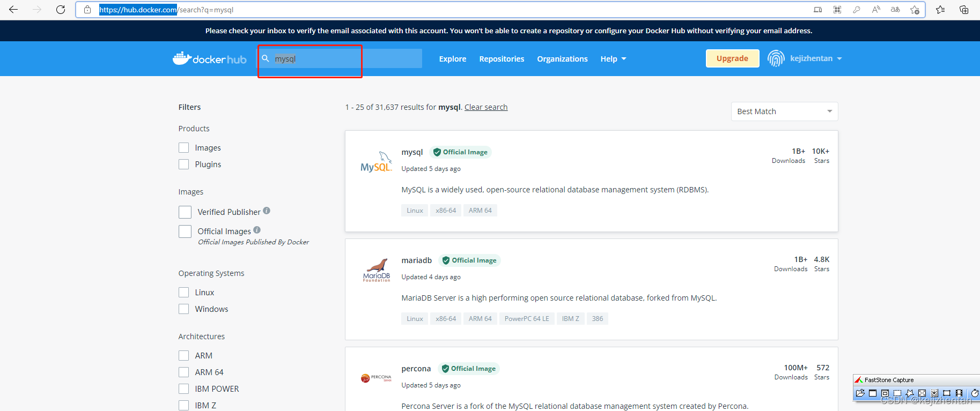The height and width of the screenshot is (411, 980).
Task: Open the mysql official image result
Action: point(412,152)
